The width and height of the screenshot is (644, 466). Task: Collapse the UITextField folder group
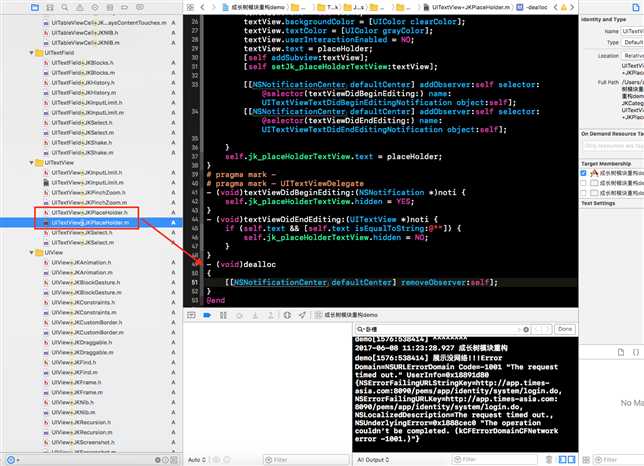pos(31,53)
